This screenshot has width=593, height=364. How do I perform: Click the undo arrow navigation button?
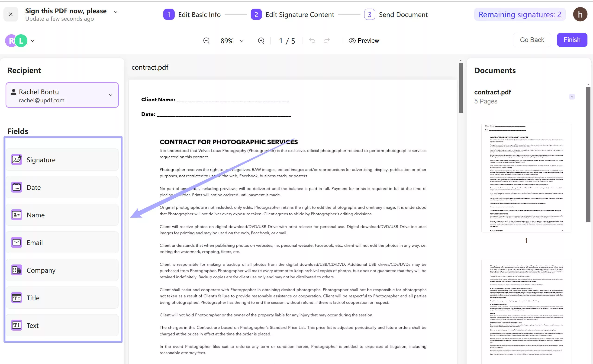click(x=312, y=40)
